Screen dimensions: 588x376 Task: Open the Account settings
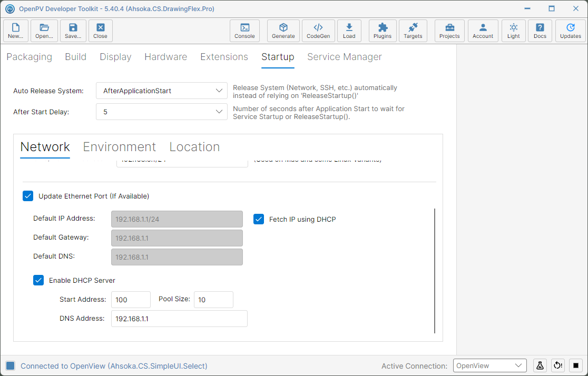pos(483,31)
